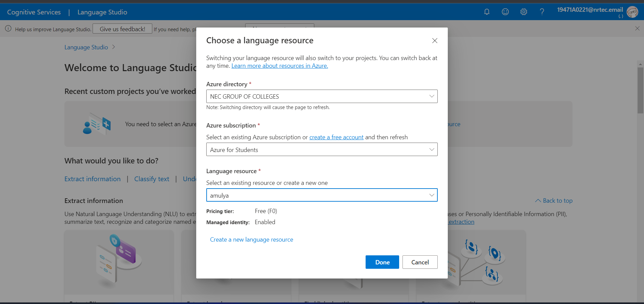Click the feedback smiley icon
644x304 pixels.
(505, 12)
